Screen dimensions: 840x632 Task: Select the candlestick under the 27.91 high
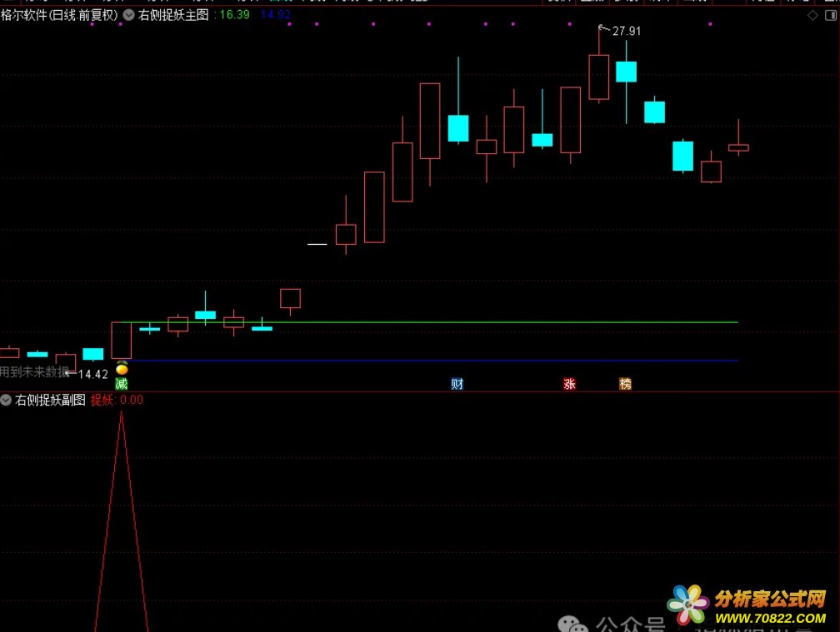(x=598, y=77)
